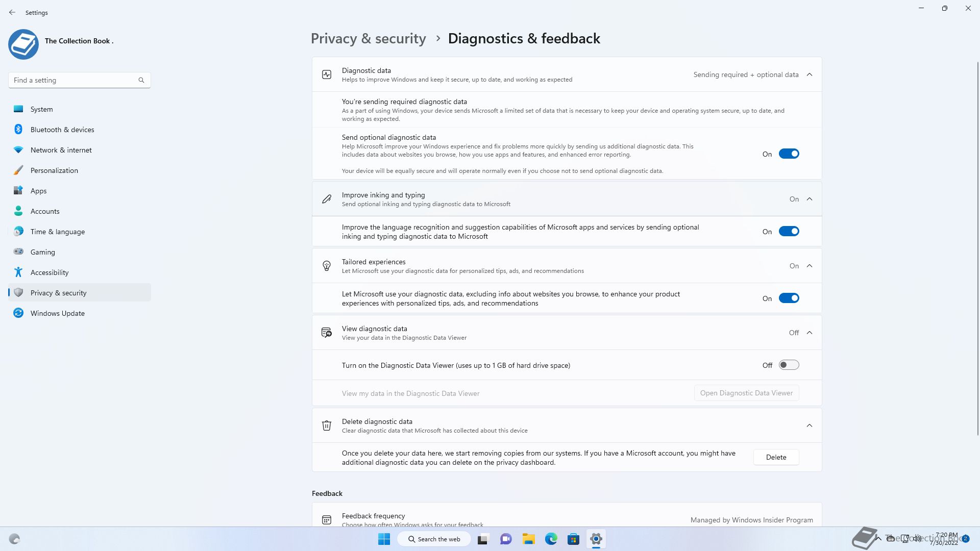This screenshot has height=551, width=980.
Task: Open File Explorer from taskbar
Action: [x=528, y=539]
